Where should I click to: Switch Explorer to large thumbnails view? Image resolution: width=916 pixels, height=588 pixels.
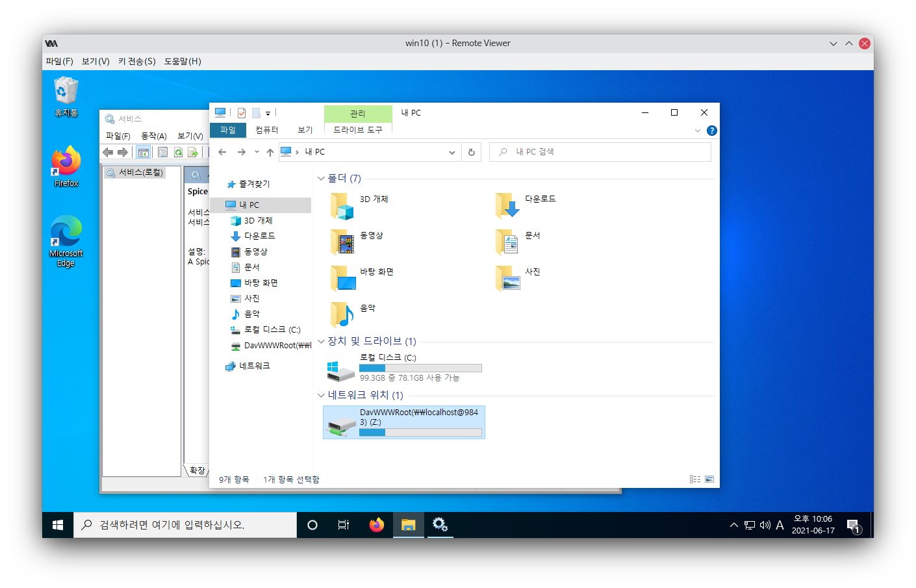point(709,479)
